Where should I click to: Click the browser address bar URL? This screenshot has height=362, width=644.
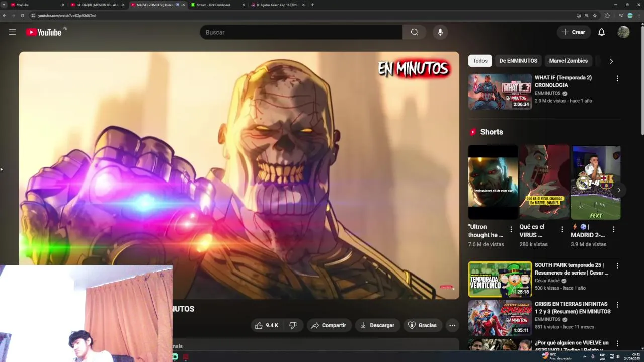tap(67, 16)
